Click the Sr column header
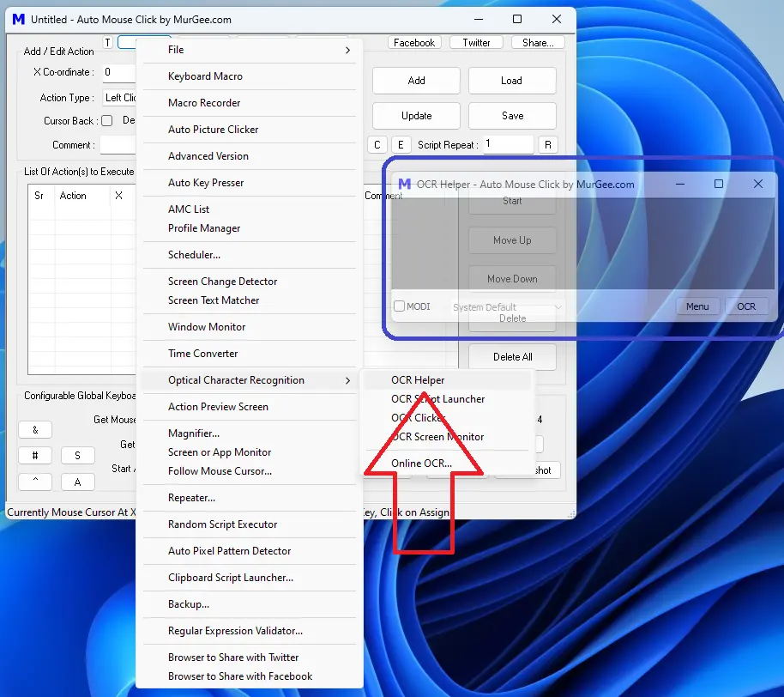This screenshot has width=784, height=697. pos(41,196)
